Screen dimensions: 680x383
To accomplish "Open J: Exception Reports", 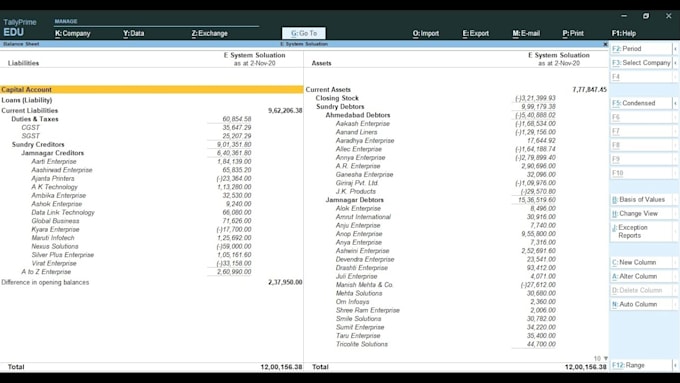I will [x=641, y=232].
